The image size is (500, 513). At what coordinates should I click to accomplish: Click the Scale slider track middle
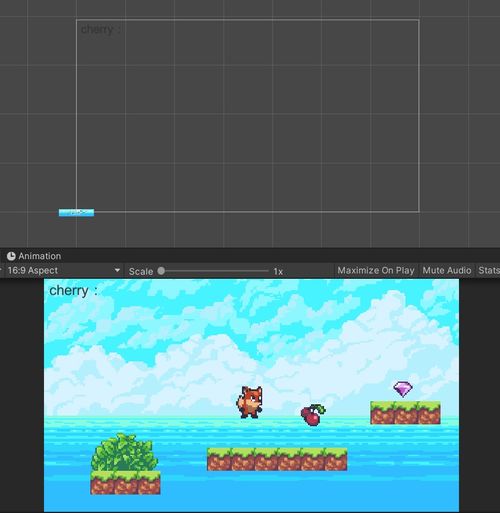pyautogui.click(x=213, y=271)
